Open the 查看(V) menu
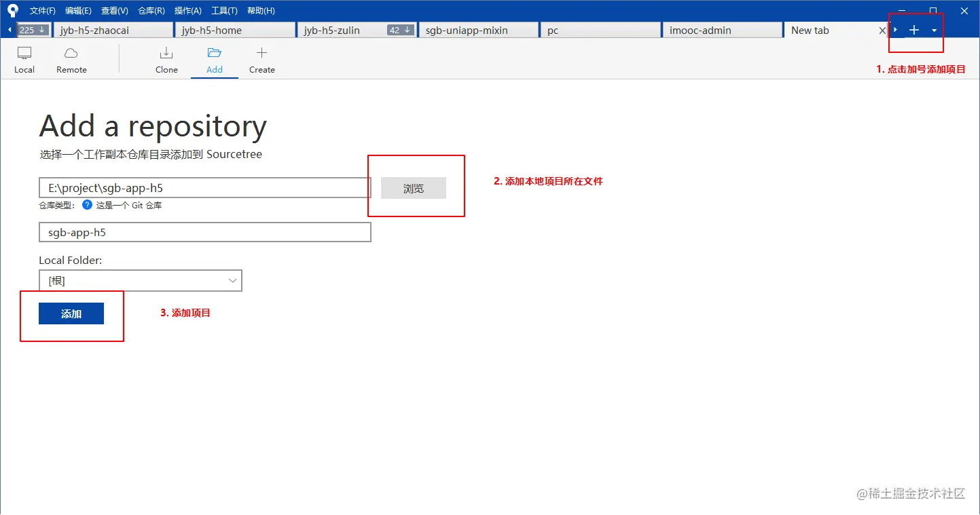Image resolution: width=980 pixels, height=515 pixels. [x=115, y=11]
